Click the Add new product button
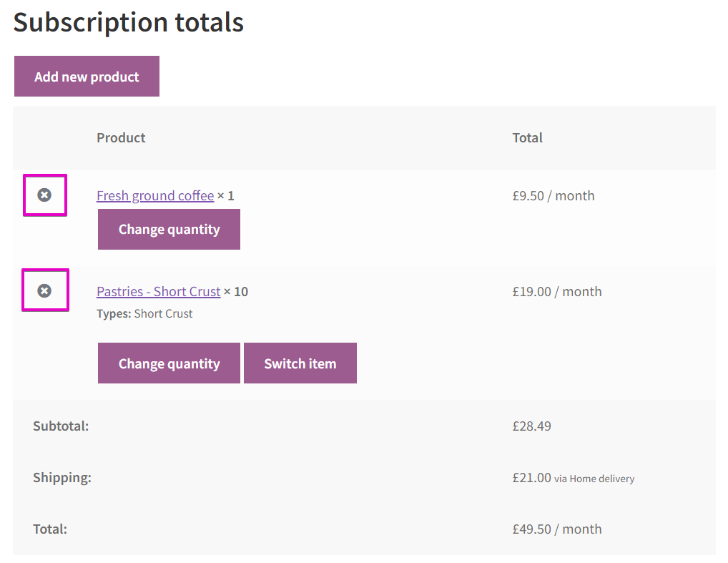This screenshot has width=728, height=563. coord(87,77)
